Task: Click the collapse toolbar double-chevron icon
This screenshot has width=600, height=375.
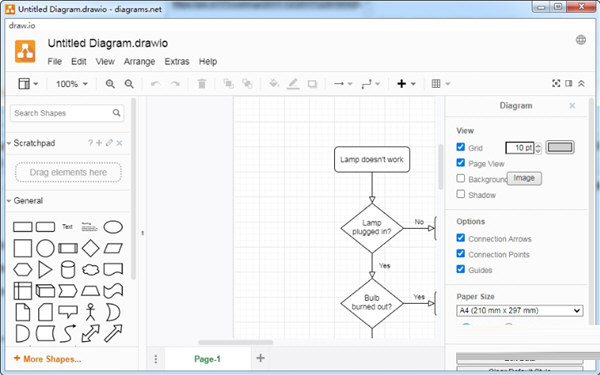Action: click(x=581, y=83)
